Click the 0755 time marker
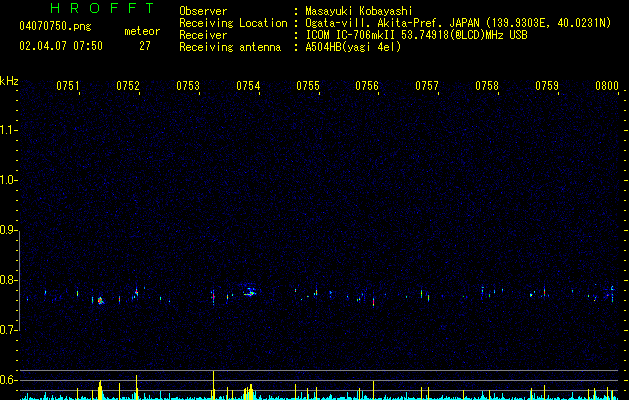The height and width of the screenshot is (400, 629). (308, 86)
